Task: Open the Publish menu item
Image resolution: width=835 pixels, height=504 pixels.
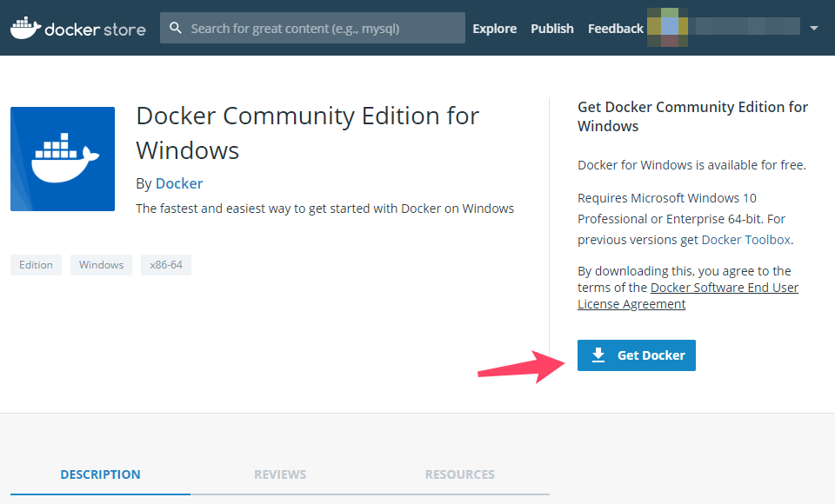Action: [x=552, y=28]
